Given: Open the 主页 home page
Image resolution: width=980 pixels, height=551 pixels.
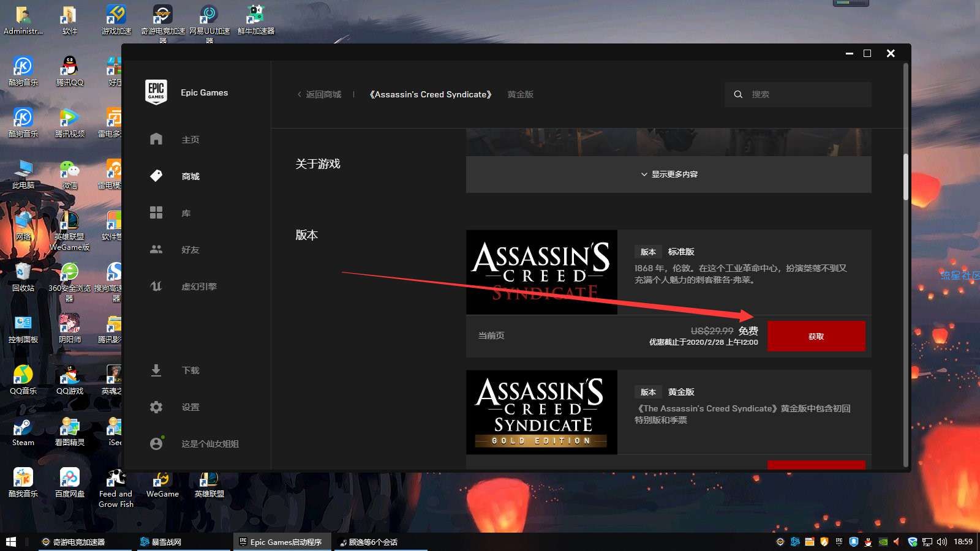Looking at the screenshot, I should tap(190, 140).
